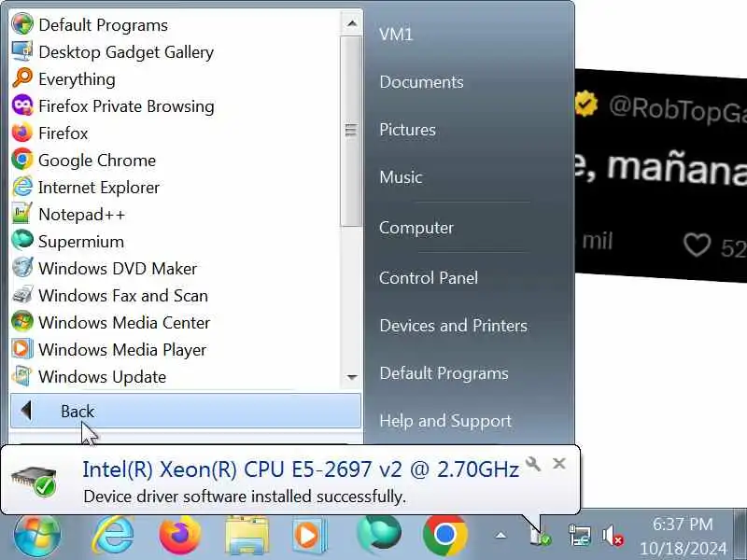The height and width of the screenshot is (560, 747).
Task: Click the Windows Start orb
Action: tap(37, 535)
